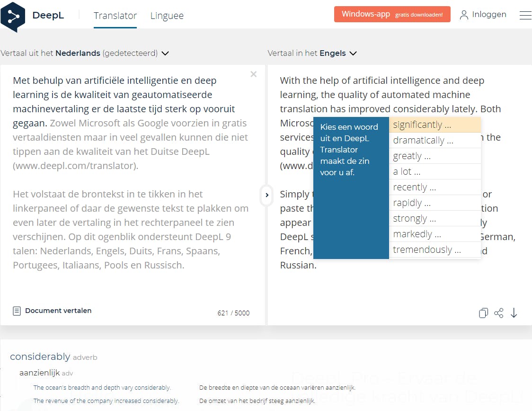The height and width of the screenshot is (411, 532).
Task: Click the DeepL logo icon
Action: [13, 16]
